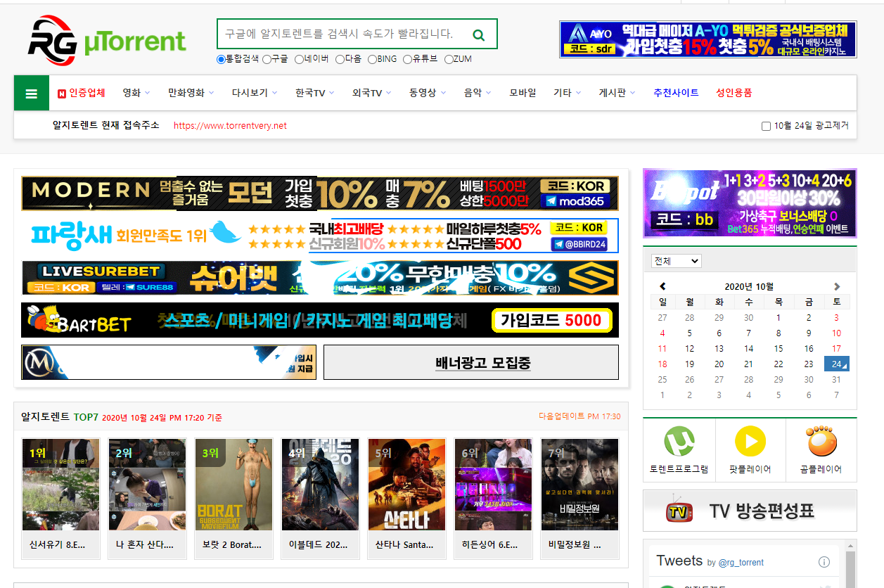Screen dimensions: 884x588
Task: Go to previous month in calendar
Action: pyautogui.click(x=662, y=286)
